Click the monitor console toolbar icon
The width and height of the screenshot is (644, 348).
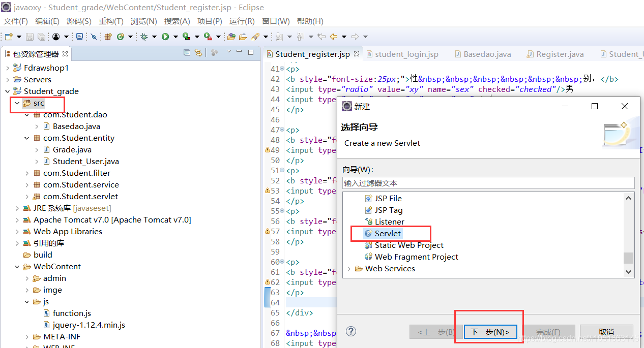[x=80, y=37]
